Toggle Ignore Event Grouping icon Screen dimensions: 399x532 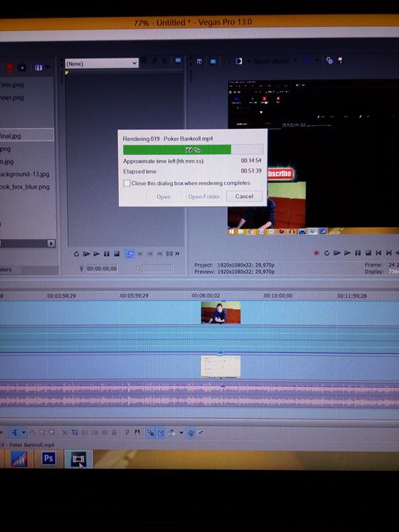(200, 432)
